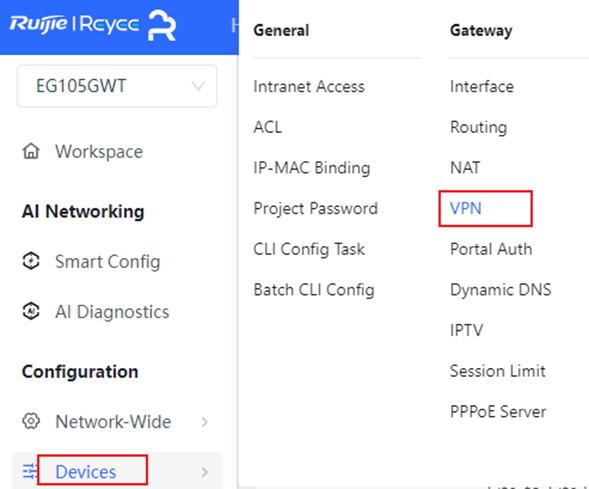589x489 pixels.
Task: Expand the Devices submenu chevron
Action: point(205,472)
